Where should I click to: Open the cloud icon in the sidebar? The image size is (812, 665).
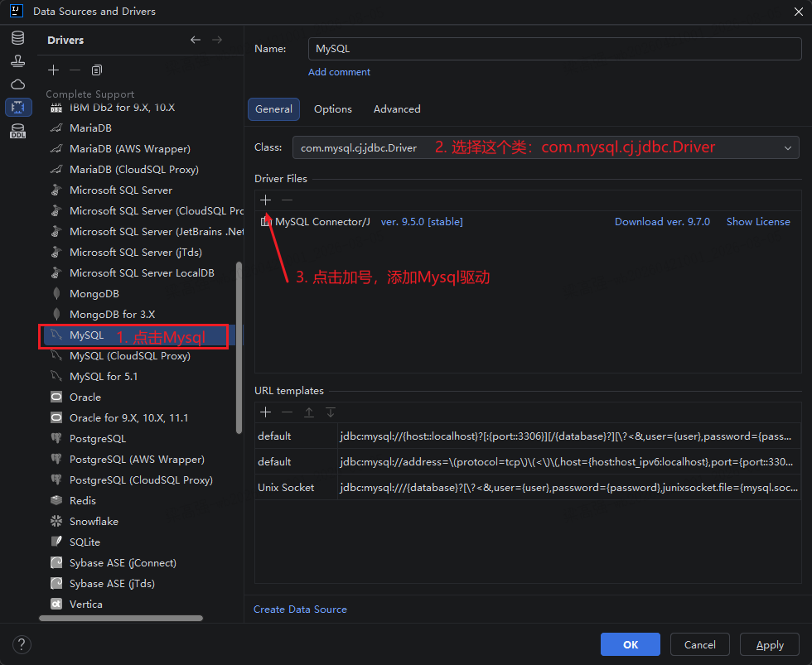tap(18, 84)
